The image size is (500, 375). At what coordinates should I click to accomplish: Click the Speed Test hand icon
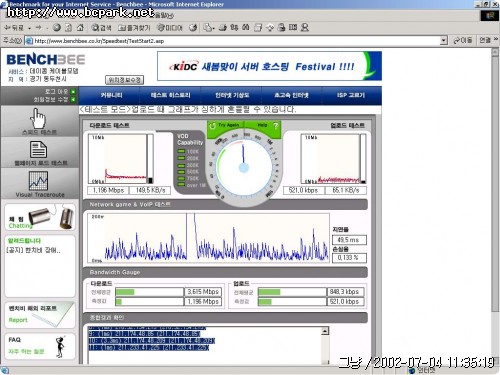tap(38, 118)
